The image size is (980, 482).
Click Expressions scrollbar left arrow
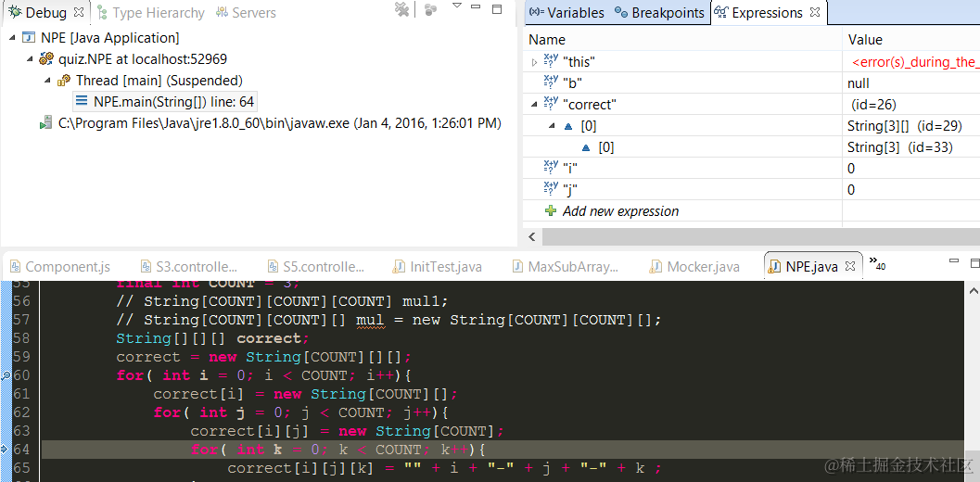click(532, 236)
